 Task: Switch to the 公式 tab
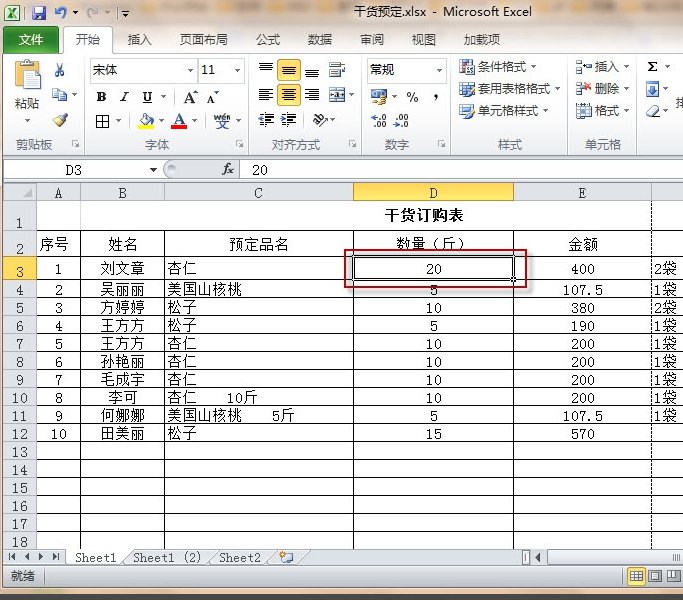[268, 40]
